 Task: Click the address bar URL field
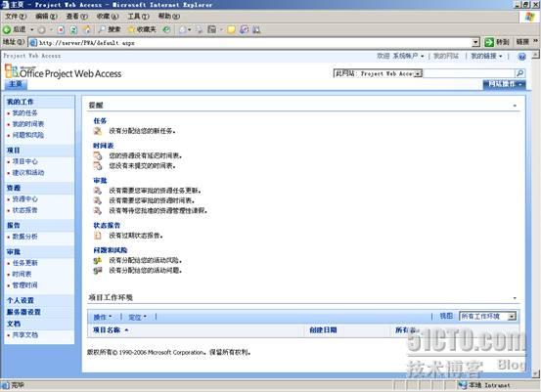[254, 43]
